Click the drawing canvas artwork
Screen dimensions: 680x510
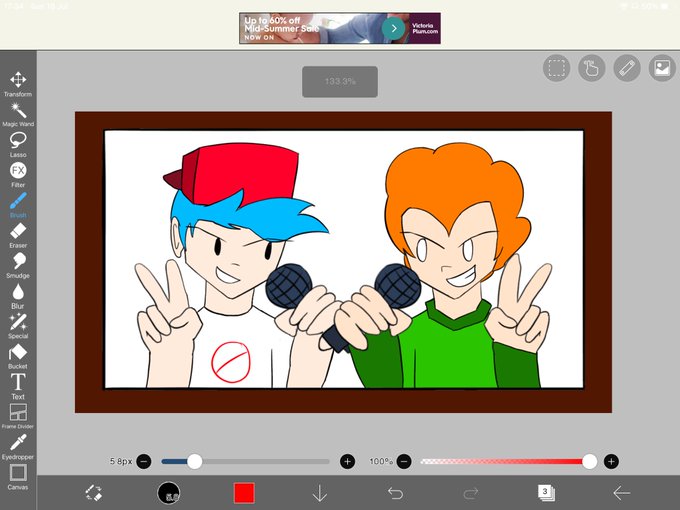(343, 262)
